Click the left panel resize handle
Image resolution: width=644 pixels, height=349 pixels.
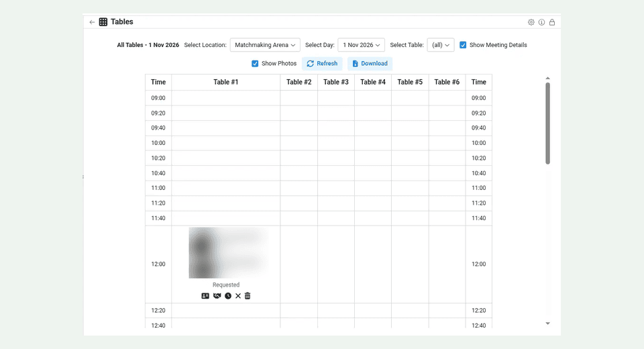(83, 177)
